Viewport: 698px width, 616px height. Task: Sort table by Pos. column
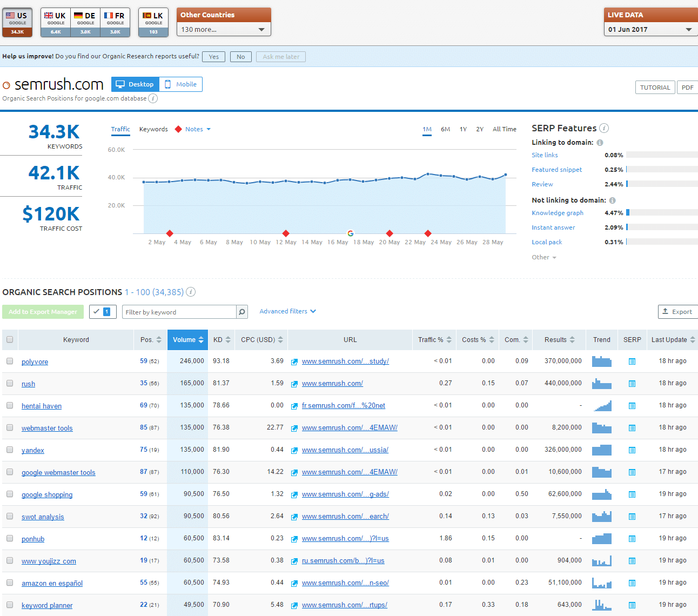click(151, 340)
